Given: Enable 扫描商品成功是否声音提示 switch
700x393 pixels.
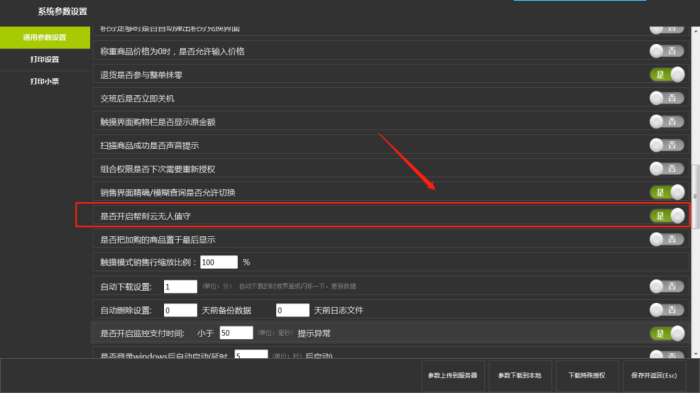Looking at the screenshot, I should (x=667, y=145).
